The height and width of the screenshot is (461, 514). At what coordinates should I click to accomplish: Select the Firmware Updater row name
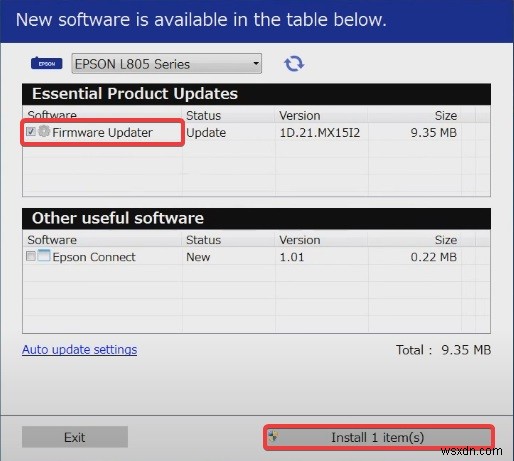tap(102, 133)
